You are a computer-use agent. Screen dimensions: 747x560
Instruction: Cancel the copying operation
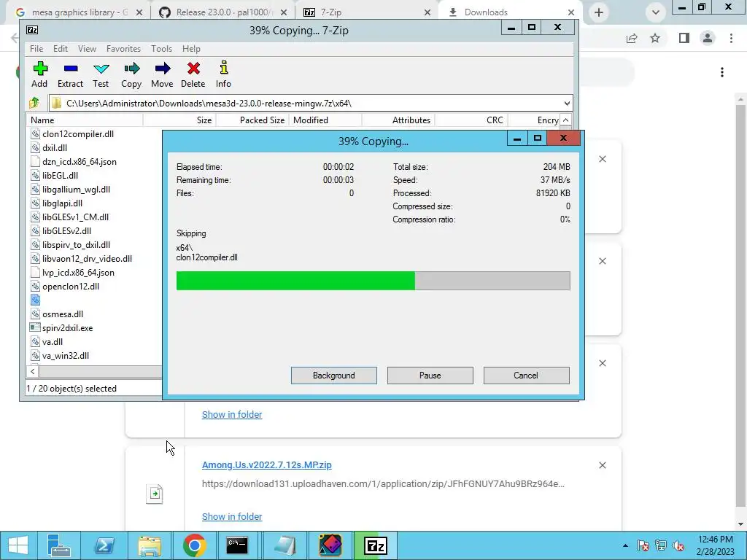pos(526,376)
